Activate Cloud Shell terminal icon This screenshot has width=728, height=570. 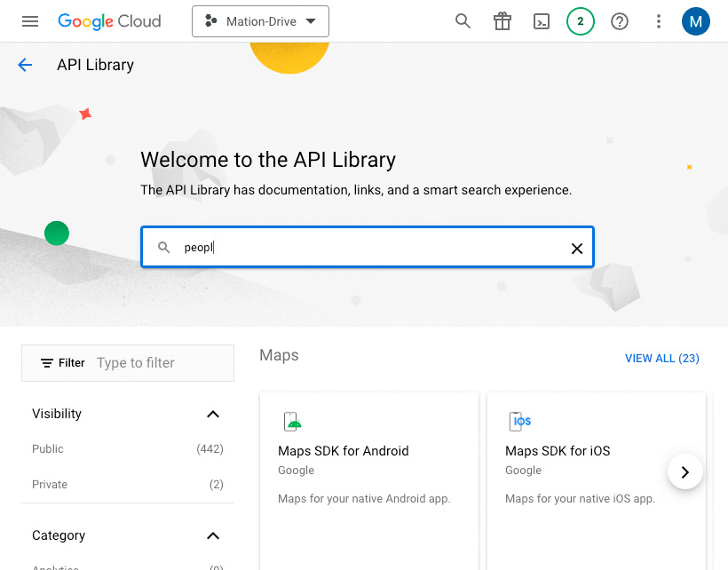click(542, 21)
